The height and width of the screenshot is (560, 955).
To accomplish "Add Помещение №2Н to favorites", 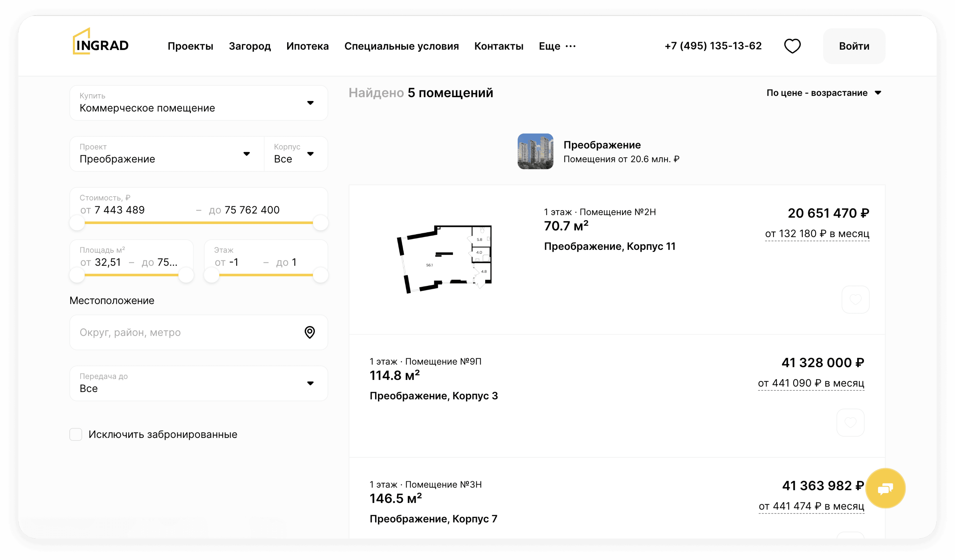I will point(855,300).
